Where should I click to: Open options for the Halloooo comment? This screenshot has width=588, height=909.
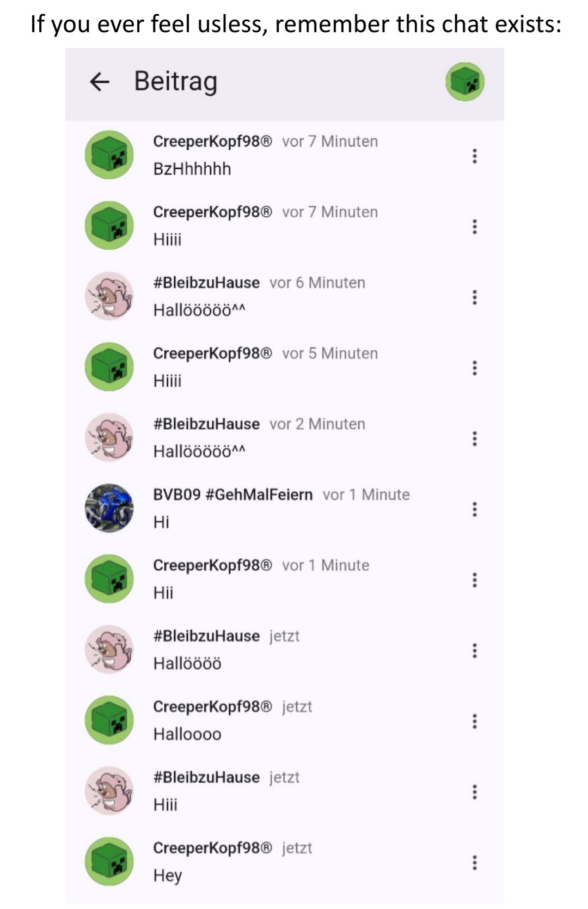coord(475,721)
